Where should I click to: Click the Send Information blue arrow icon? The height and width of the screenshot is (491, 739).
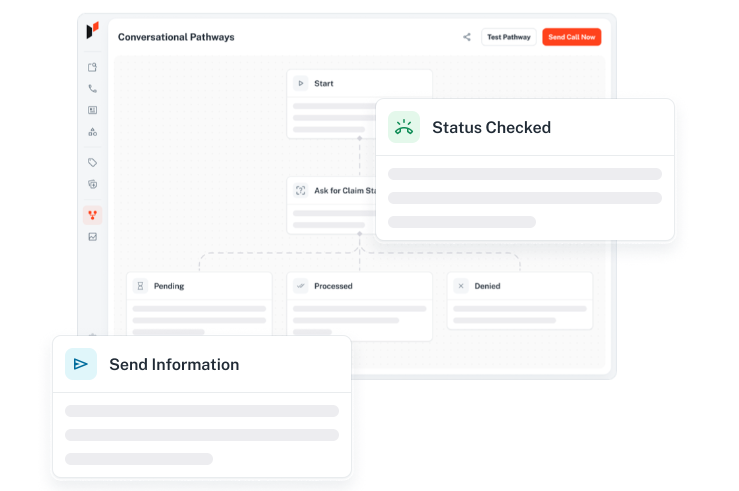[81, 364]
